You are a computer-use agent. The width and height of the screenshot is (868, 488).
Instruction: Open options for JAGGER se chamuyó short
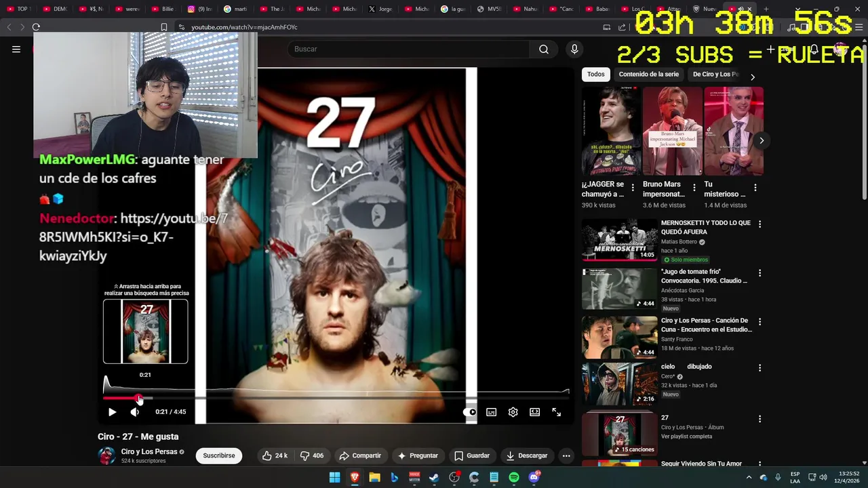click(633, 188)
